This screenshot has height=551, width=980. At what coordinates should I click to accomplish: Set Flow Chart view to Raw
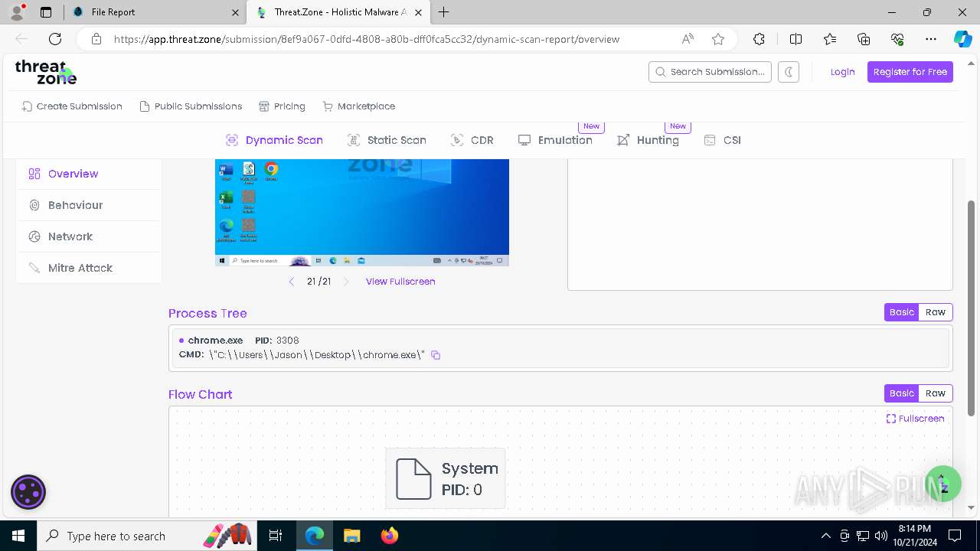pos(936,393)
